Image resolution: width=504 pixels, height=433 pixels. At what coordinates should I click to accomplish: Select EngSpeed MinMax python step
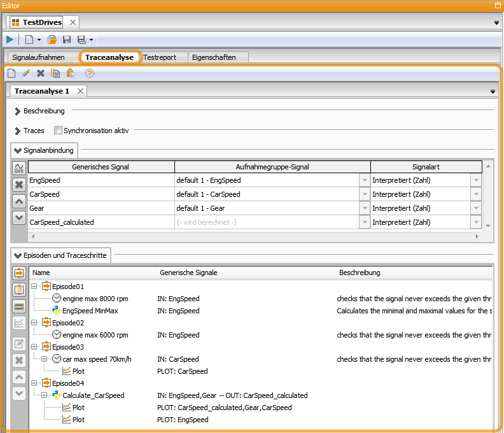pyautogui.click(x=90, y=311)
